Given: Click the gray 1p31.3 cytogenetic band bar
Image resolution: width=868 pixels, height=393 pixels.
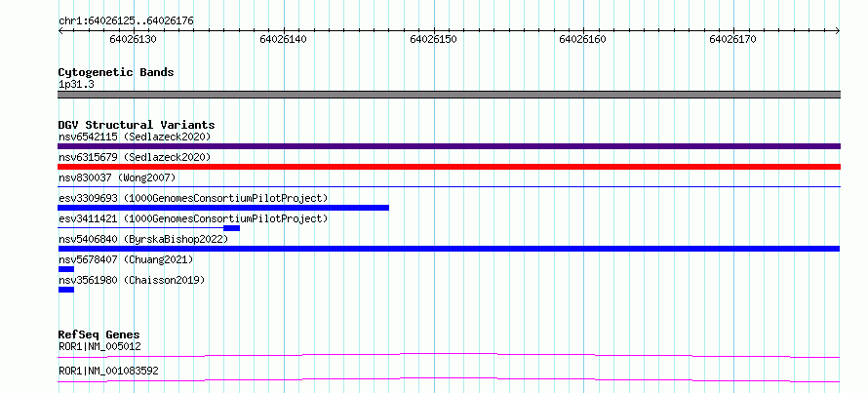Looking at the screenshot, I should tap(449, 95).
